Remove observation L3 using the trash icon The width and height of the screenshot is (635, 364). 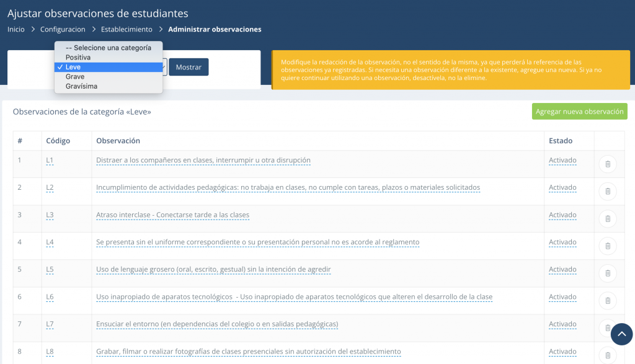(608, 218)
